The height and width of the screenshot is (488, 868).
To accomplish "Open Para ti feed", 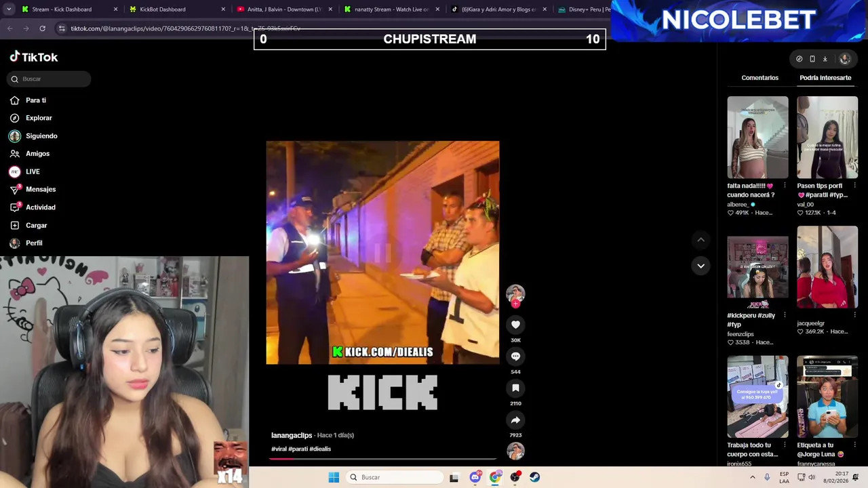I will point(28,100).
